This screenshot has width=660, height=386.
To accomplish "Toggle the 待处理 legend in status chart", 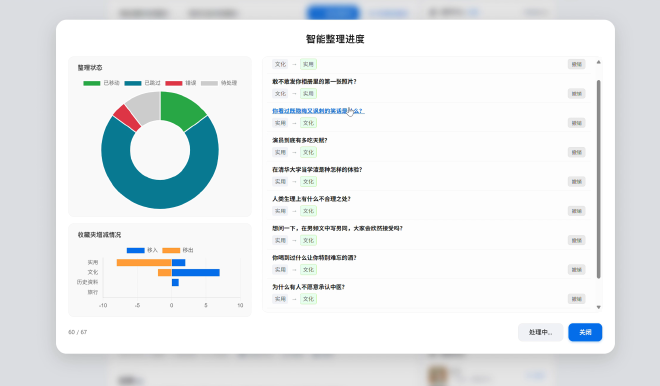I will [x=219, y=83].
